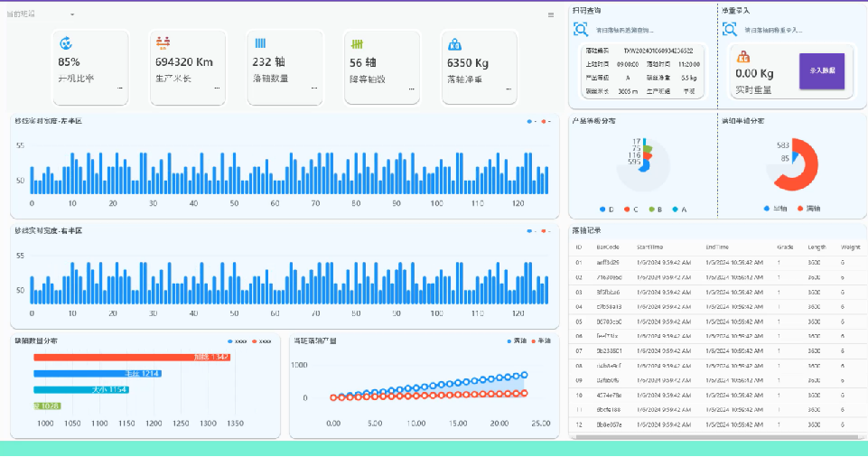This screenshot has height=457, width=868.
Task: Click the BarCode column header in the table
Action: (607, 247)
